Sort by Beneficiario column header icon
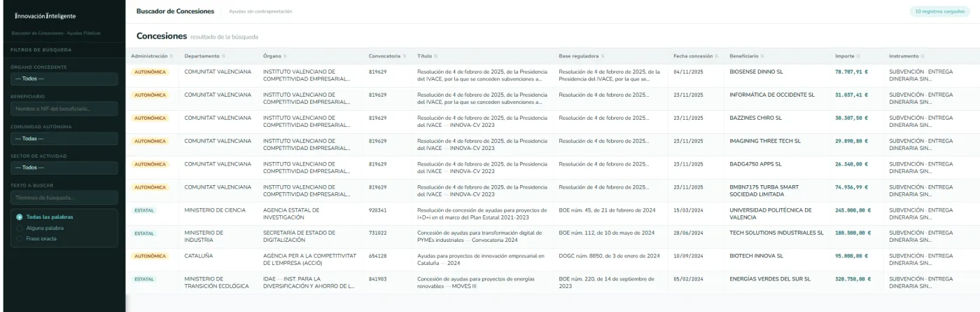 pyautogui.click(x=764, y=56)
